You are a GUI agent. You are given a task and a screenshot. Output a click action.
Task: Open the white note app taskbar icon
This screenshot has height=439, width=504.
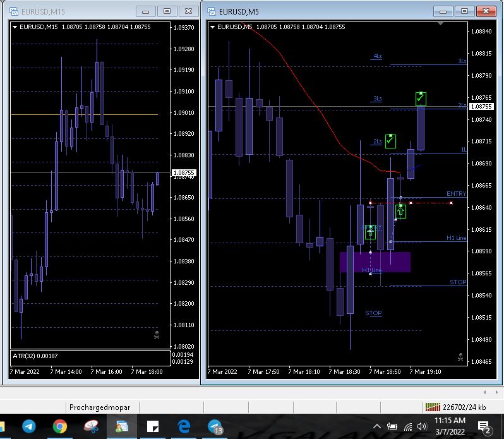(153, 426)
